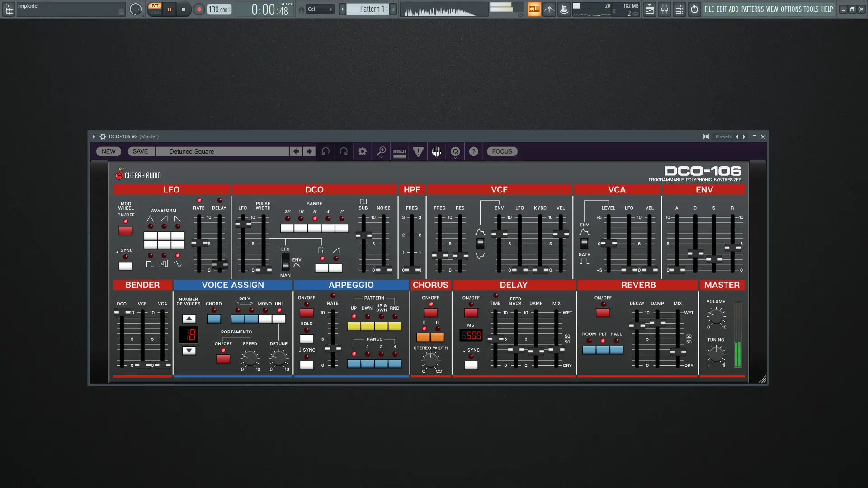The height and width of the screenshot is (488, 868).
Task: Click the SAVE preset button
Action: [x=140, y=151]
